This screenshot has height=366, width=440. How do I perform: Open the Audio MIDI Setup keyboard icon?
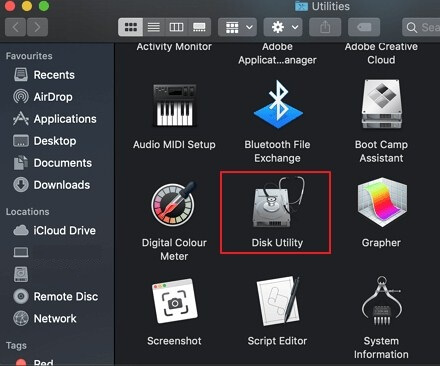174,105
